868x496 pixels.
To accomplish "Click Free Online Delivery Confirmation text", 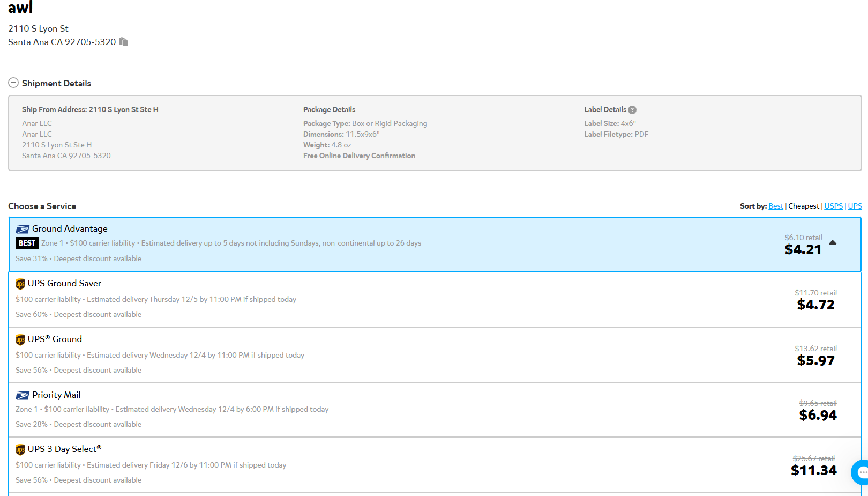I will 359,156.
